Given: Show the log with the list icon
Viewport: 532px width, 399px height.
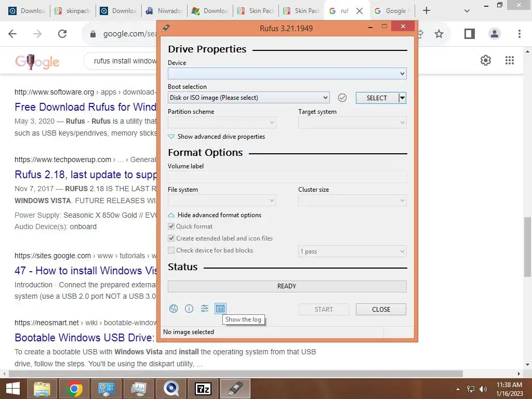Looking at the screenshot, I should pyautogui.click(x=220, y=309).
